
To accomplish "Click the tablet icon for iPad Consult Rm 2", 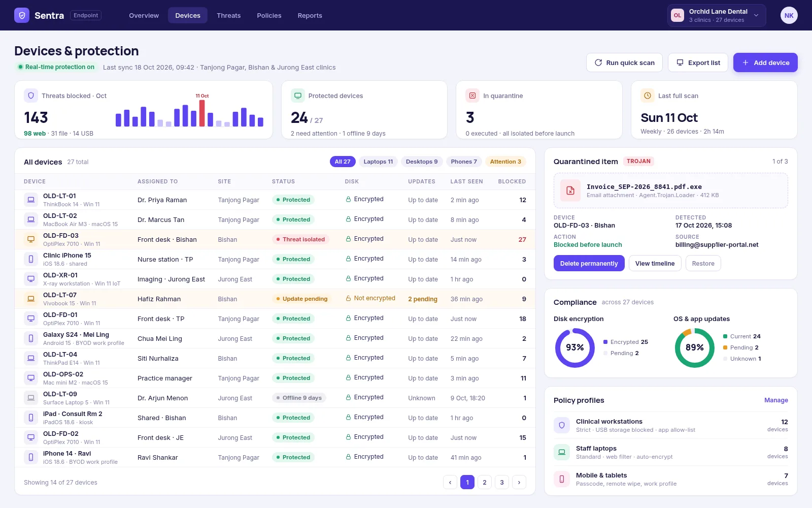I will pyautogui.click(x=31, y=418).
